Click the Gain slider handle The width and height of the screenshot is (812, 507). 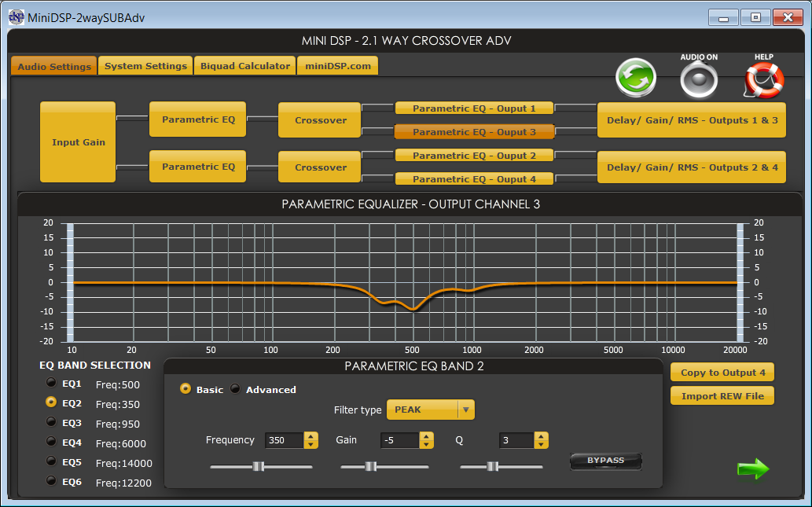click(x=371, y=467)
